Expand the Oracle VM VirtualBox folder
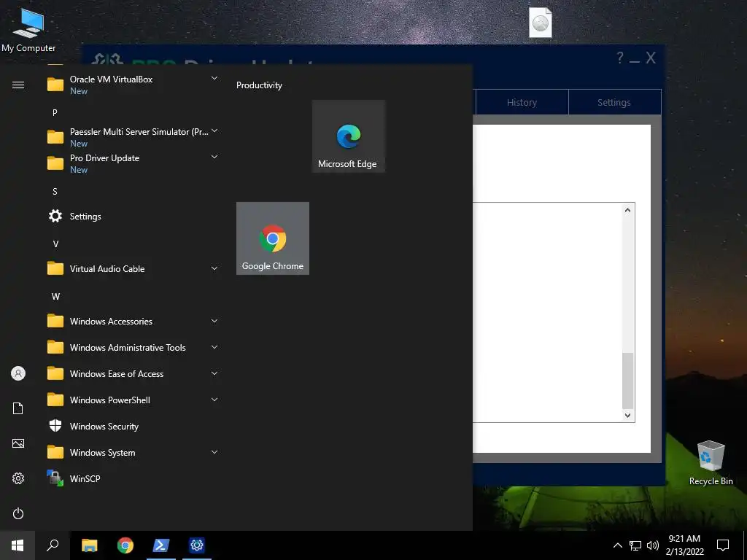 coord(133,85)
